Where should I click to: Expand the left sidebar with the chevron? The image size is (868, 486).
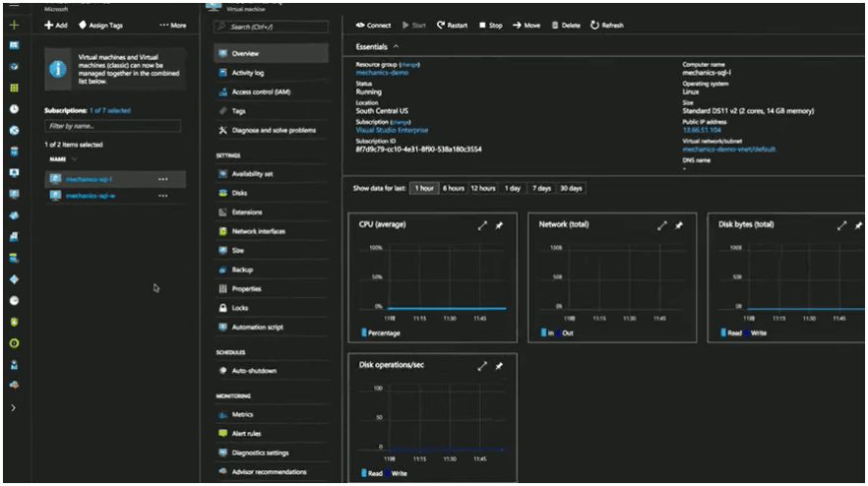[x=14, y=408]
